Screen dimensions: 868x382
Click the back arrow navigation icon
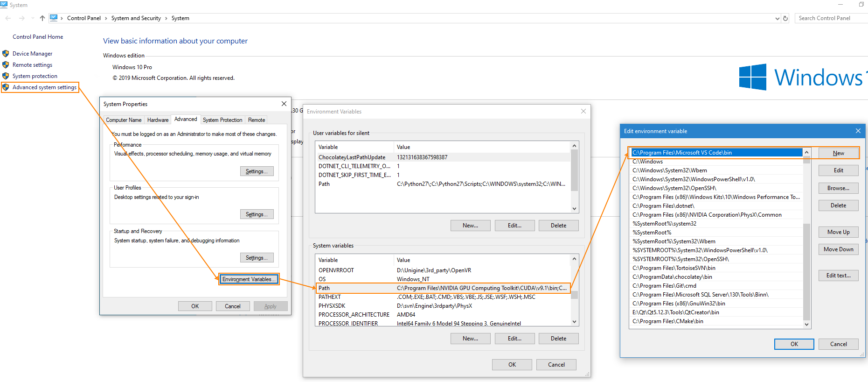pos(8,18)
